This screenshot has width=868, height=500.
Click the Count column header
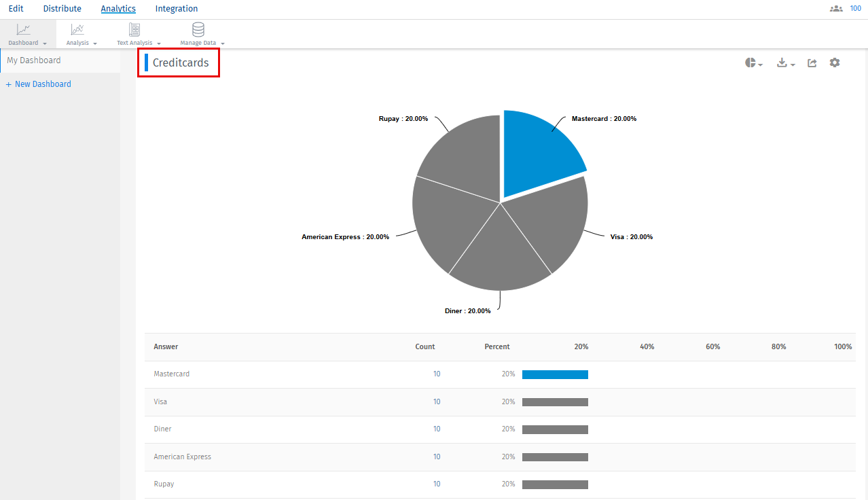point(425,346)
